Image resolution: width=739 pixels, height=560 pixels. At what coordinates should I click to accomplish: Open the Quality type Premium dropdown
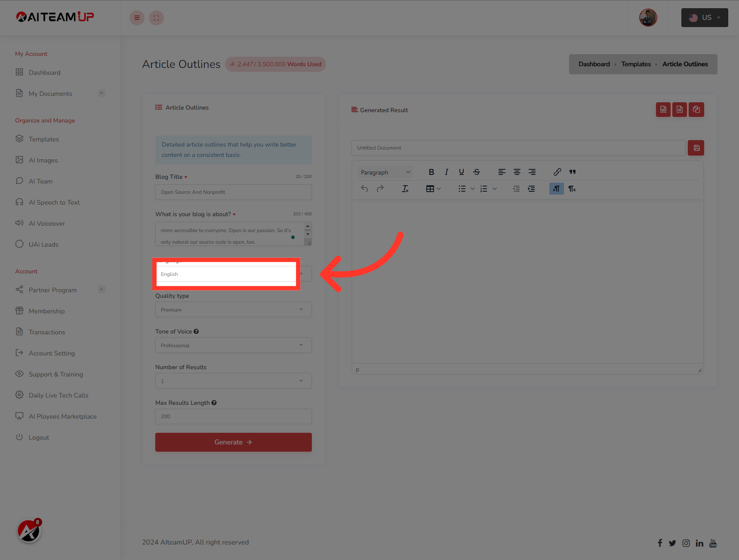tap(234, 309)
